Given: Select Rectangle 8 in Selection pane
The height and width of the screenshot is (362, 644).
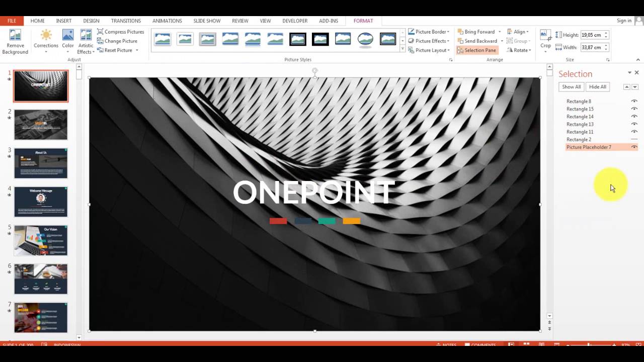Looking at the screenshot, I should click(x=579, y=101).
